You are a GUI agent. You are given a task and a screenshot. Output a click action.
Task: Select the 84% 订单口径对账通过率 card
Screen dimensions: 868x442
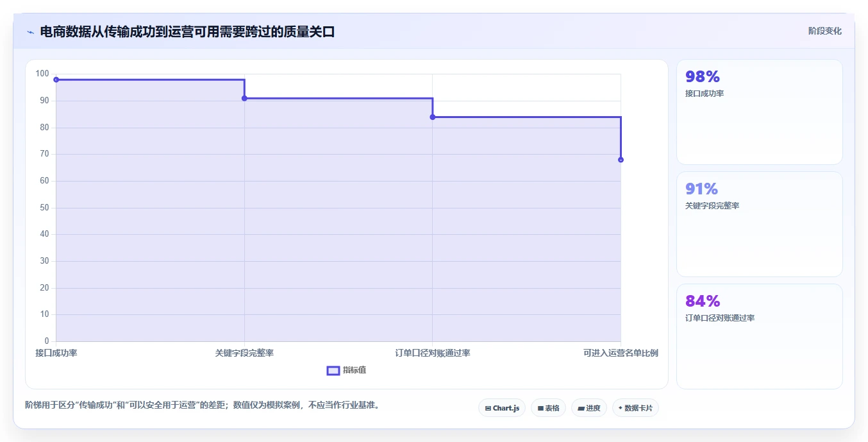[760, 336]
